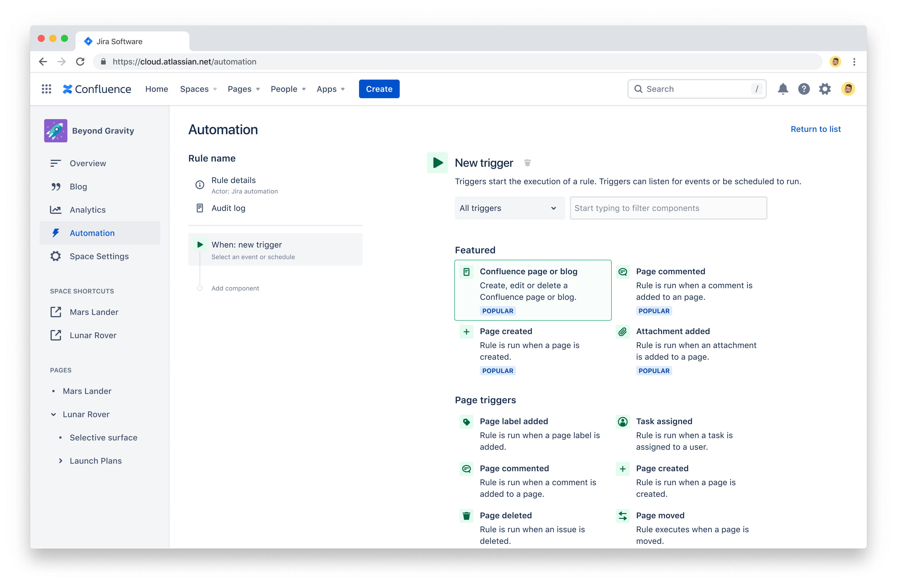Screen dimensions: 897x588
Task: Select Space Settings in left sidebar
Action: point(100,256)
